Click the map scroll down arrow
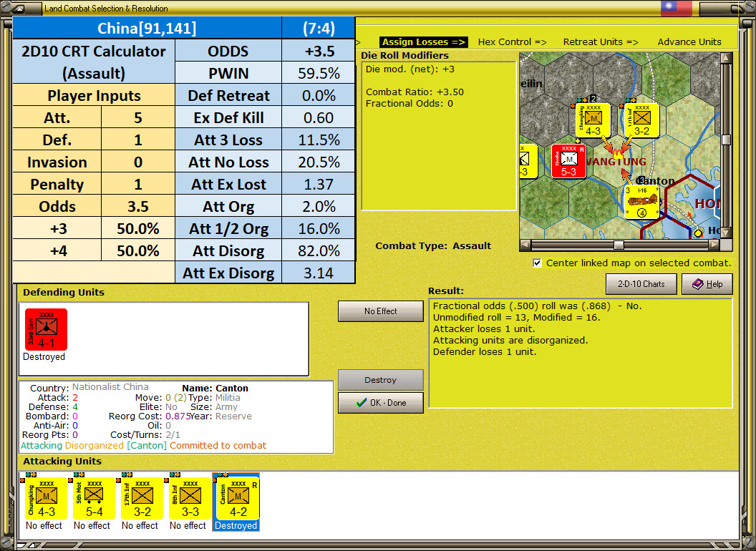This screenshot has width=756, height=551. (x=726, y=233)
